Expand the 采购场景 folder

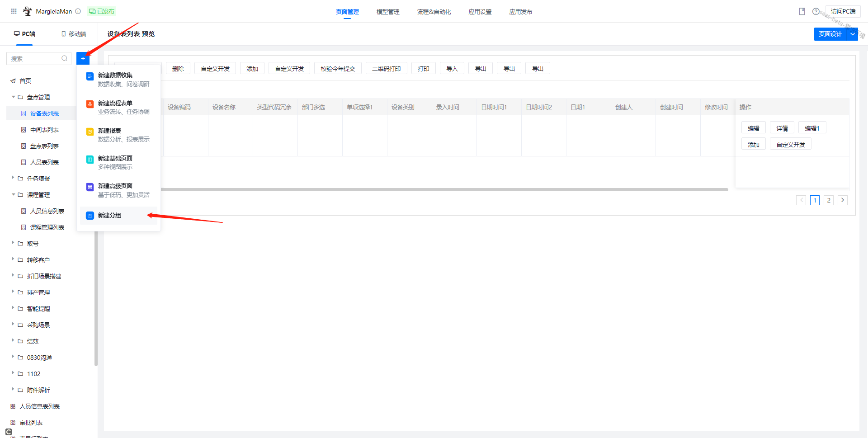[13, 325]
